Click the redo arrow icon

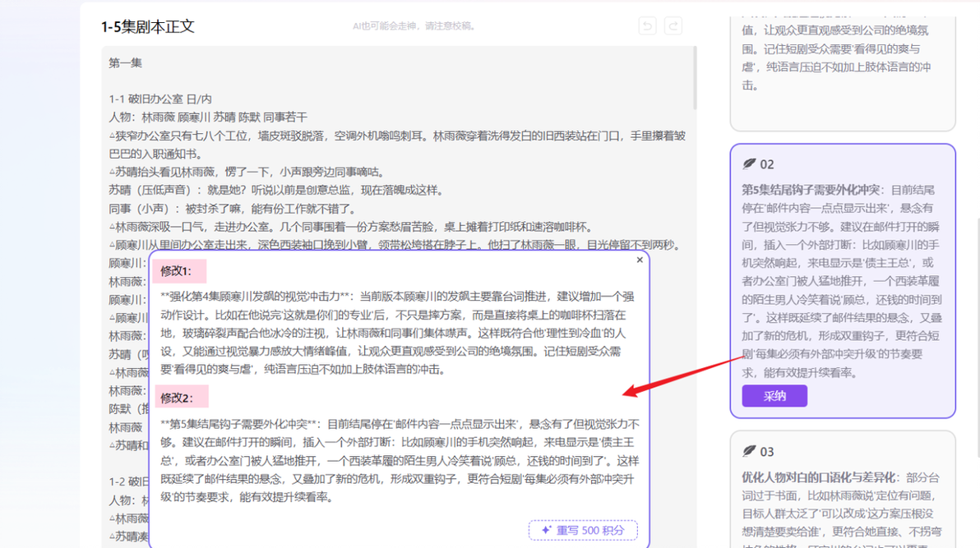pyautogui.click(x=673, y=25)
